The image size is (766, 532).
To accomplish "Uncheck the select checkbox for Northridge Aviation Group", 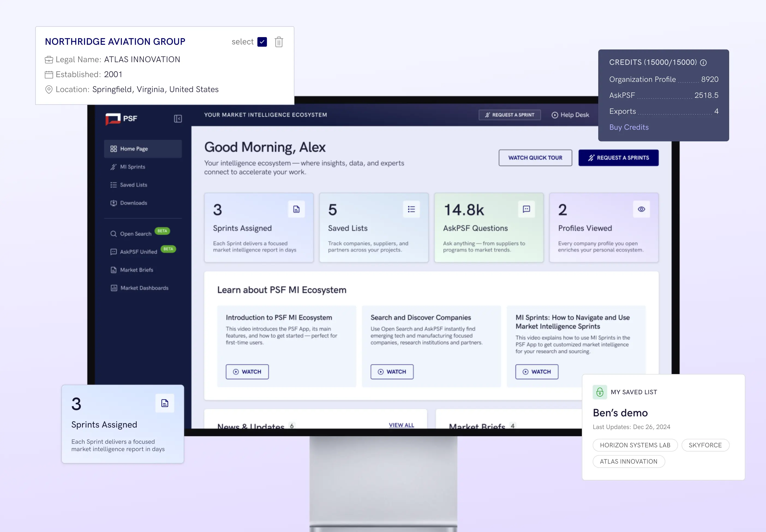I will (x=262, y=42).
